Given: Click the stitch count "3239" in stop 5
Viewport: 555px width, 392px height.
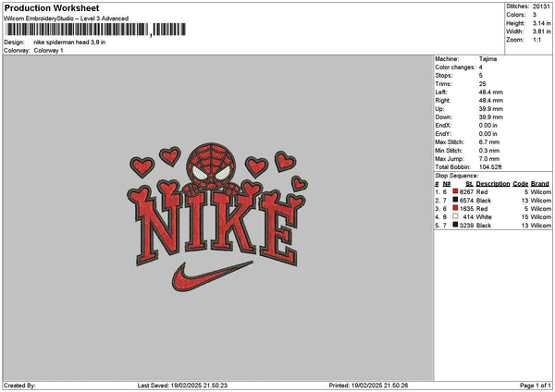Looking at the screenshot, I should [x=466, y=226].
